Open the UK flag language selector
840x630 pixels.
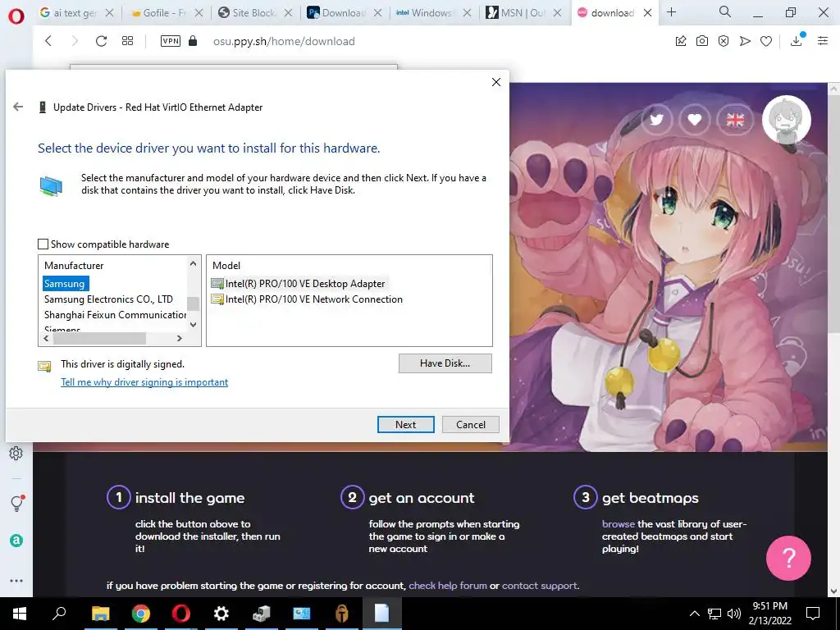[735, 120]
